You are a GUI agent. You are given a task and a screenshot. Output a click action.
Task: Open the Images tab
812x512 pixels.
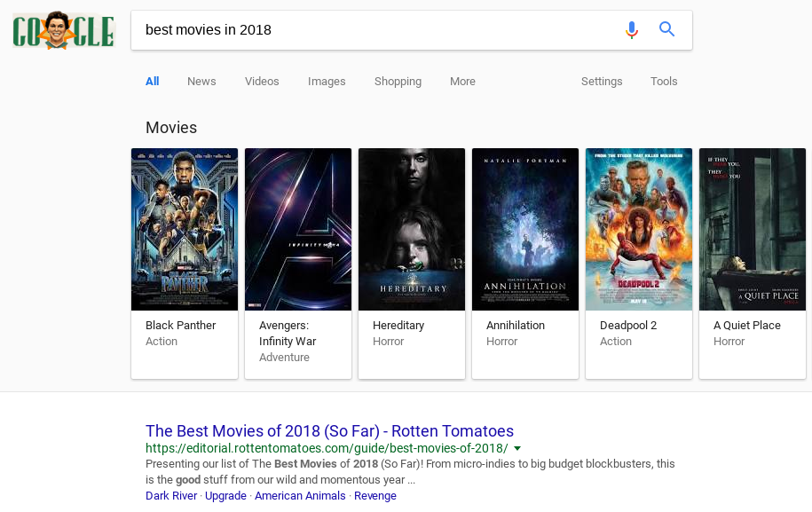(x=327, y=82)
